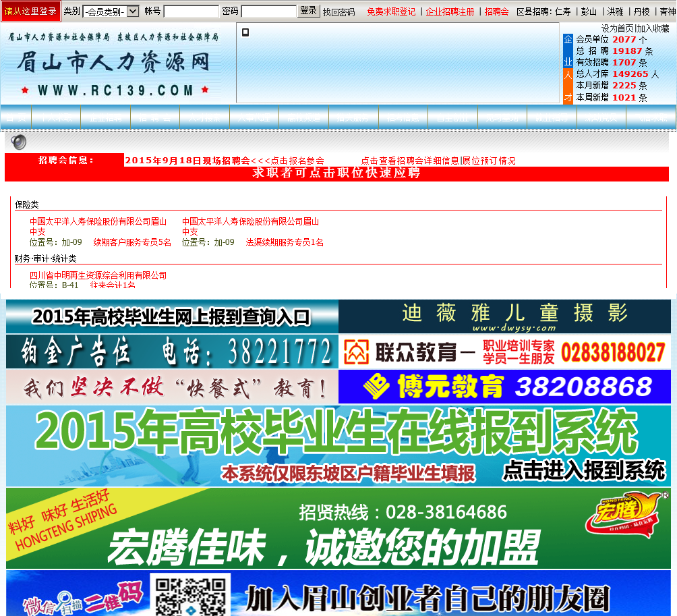Open 招考信息 navigation tab

point(403,117)
